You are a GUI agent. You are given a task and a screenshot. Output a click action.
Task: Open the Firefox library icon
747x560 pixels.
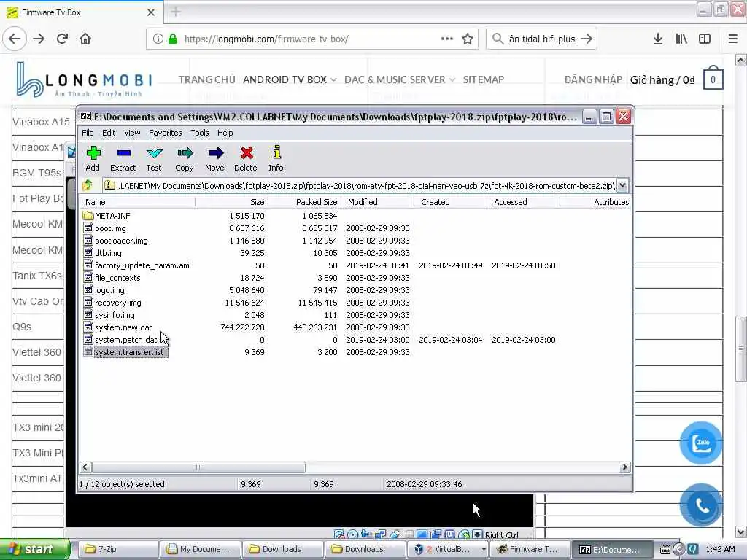click(x=681, y=39)
